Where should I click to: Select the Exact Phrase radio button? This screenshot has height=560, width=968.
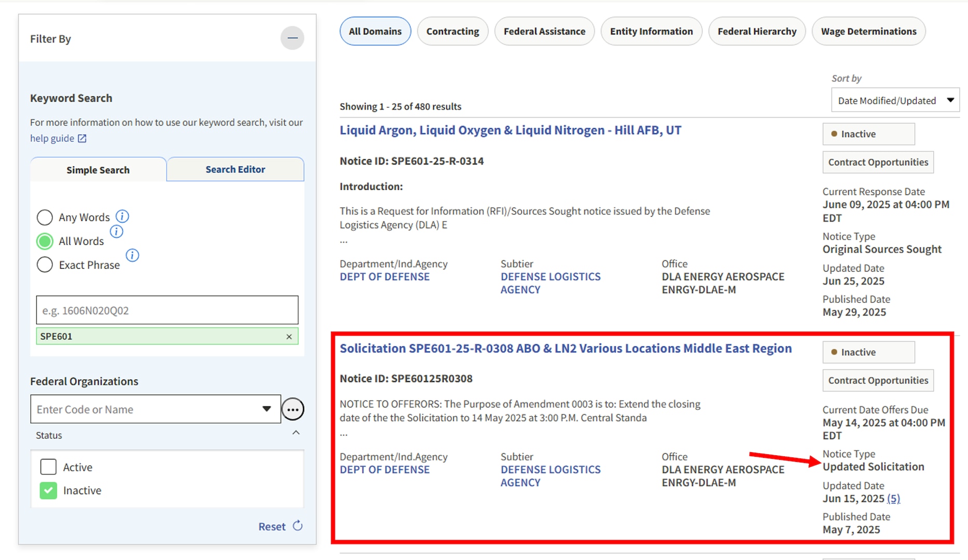point(45,264)
